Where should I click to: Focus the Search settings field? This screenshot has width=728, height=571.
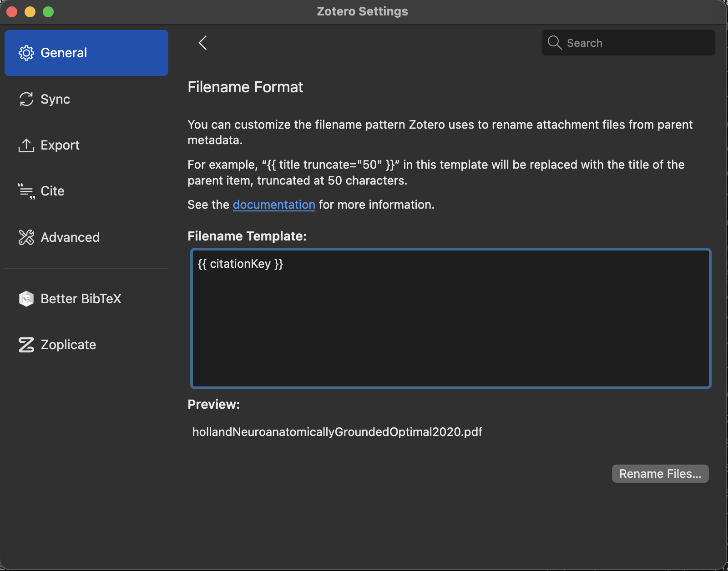(629, 43)
